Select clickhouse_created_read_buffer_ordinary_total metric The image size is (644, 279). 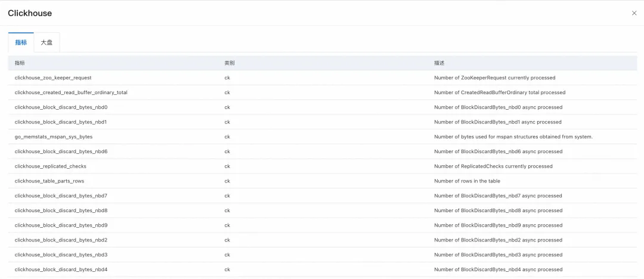click(71, 92)
